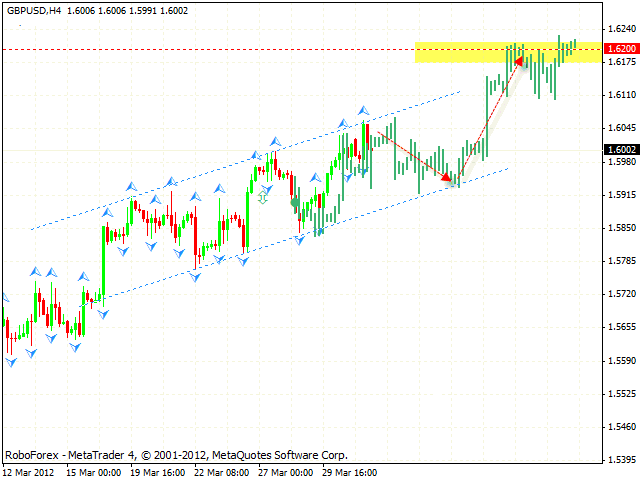The height and width of the screenshot is (480, 640).
Task: Click the 1.5395 price axis label
Action: [x=620, y=460]
